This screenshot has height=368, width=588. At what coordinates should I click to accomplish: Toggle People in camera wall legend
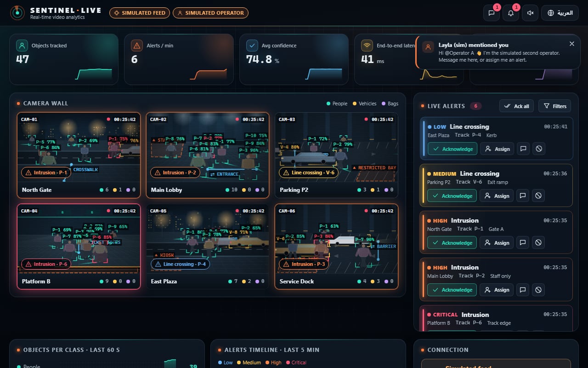tap(337, 104)
